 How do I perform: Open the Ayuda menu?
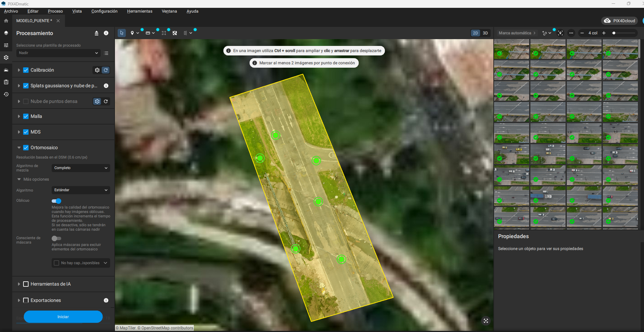pyautogui.click(x=192, y=11)
